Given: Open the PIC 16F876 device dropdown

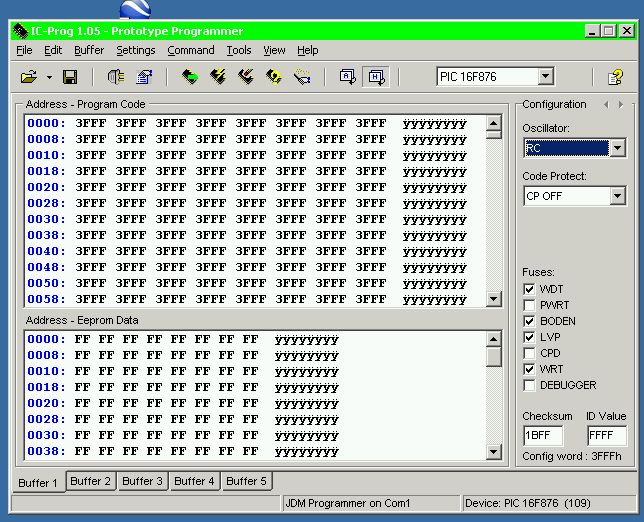Looking at the screenshot, I should point(545,76).
